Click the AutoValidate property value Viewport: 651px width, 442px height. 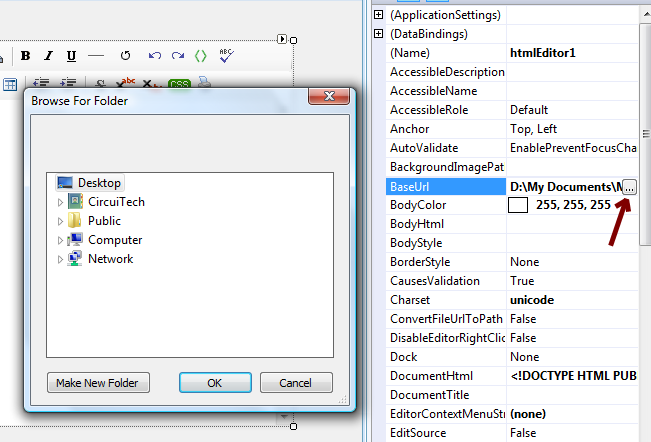[573, 148]
